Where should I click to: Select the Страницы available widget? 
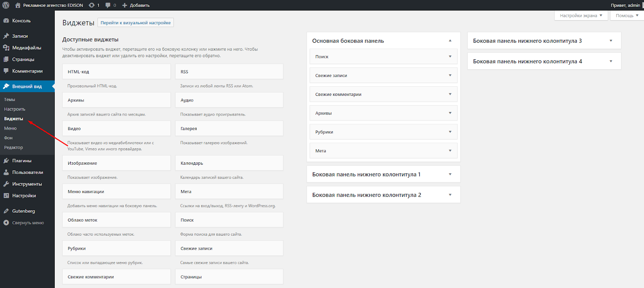tap(229, 277)
